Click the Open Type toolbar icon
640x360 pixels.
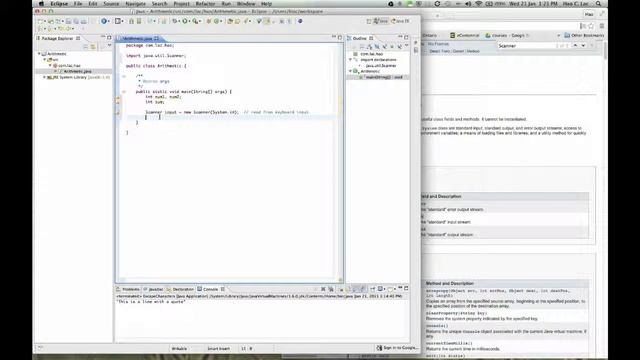click(x=230, y=21)
